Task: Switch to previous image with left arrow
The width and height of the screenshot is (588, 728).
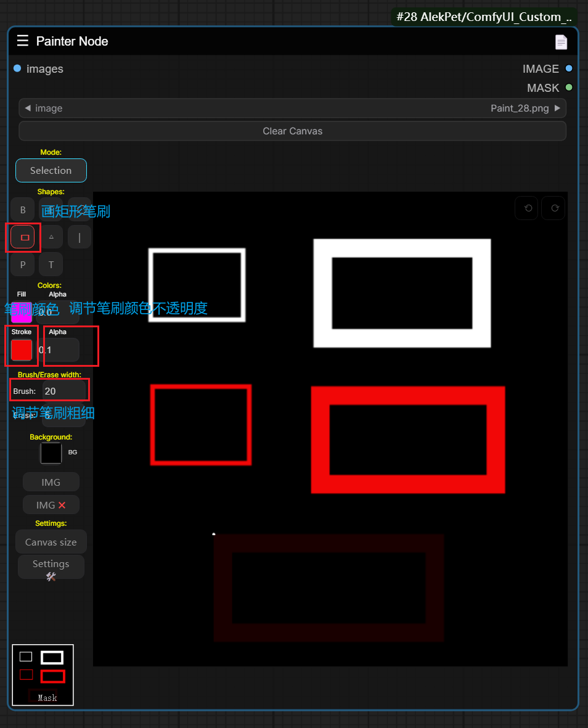Action: [28, 108]
